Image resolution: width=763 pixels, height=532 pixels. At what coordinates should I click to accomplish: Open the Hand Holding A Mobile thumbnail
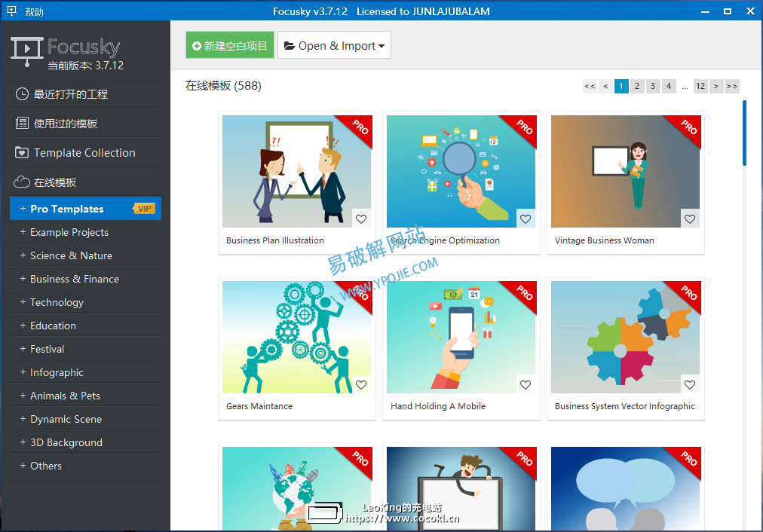(461, 337)
